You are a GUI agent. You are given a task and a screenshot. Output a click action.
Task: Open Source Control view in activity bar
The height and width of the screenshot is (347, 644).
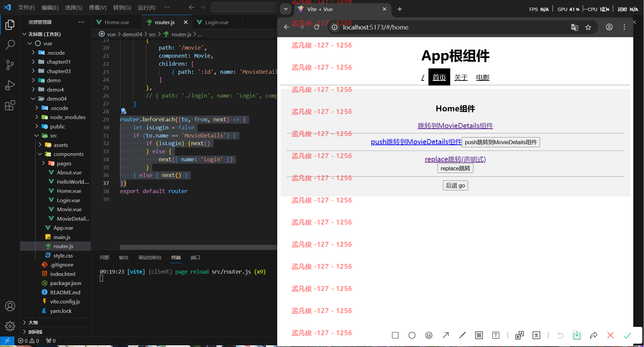(x=10, y=65)
